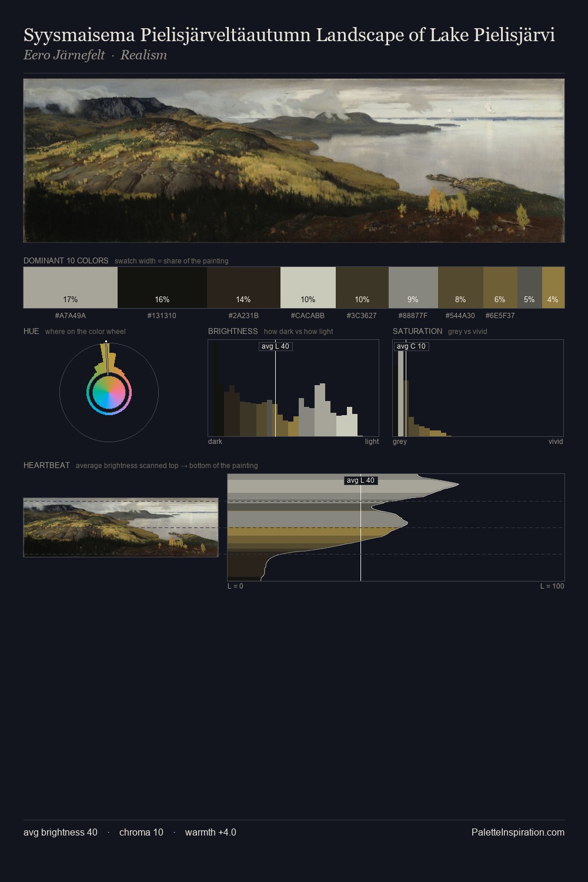The width and height of the screenshot is (588, 882).
Task: Click the hex label #131310
Action: [x=162, y=316]
